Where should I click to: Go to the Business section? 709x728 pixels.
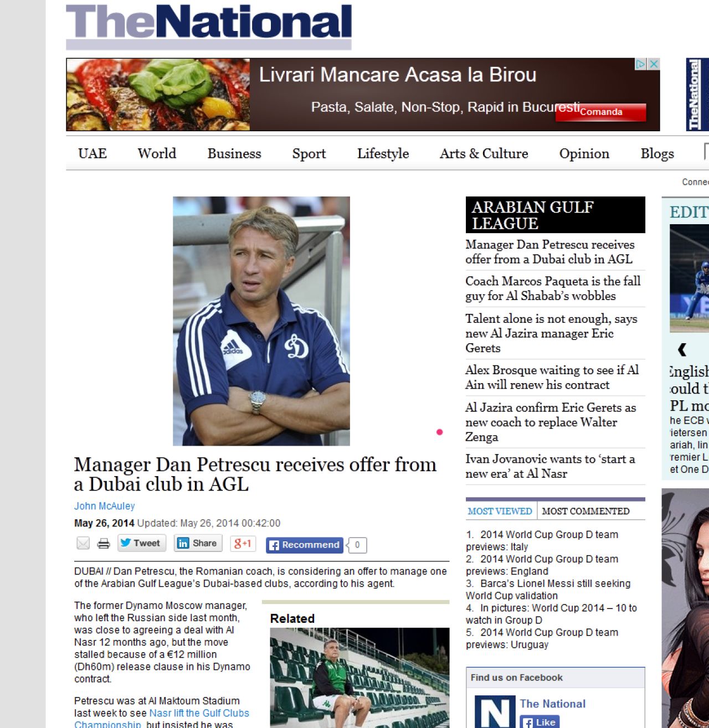(x=234, y=153)
